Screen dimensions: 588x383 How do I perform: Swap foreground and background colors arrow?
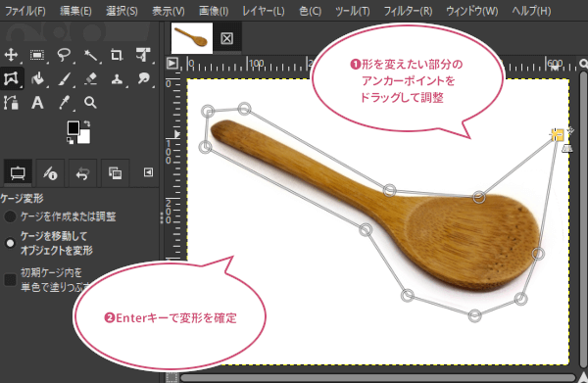[87, 123]
